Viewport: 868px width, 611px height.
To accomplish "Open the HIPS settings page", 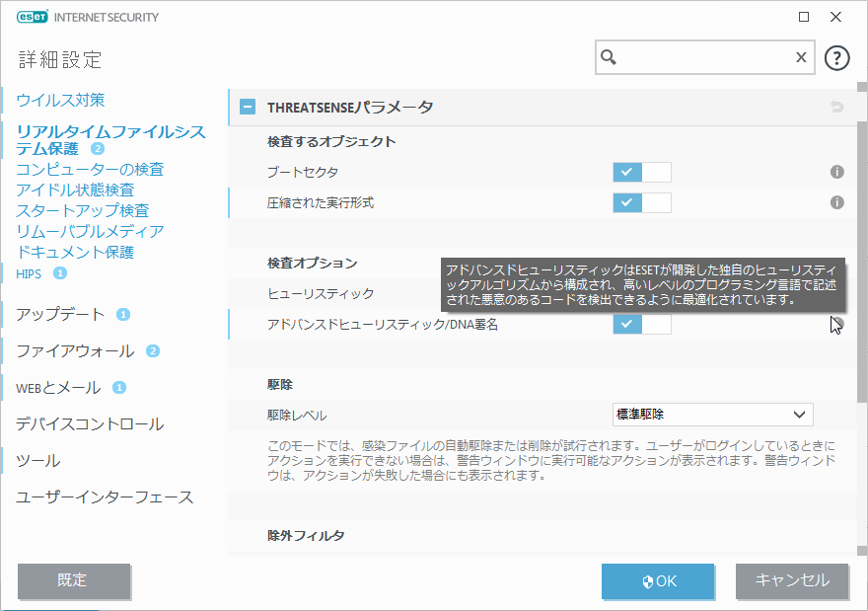I will point(29,273).
